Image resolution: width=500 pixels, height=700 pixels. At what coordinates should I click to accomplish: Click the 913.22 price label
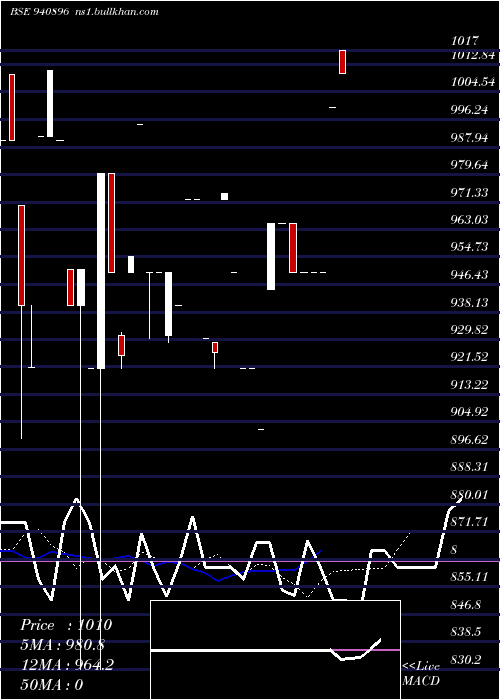click(469, 385)
